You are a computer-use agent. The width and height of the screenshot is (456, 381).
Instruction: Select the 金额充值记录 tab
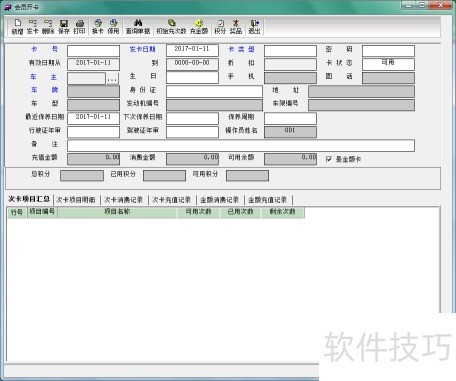click(268, 200)
